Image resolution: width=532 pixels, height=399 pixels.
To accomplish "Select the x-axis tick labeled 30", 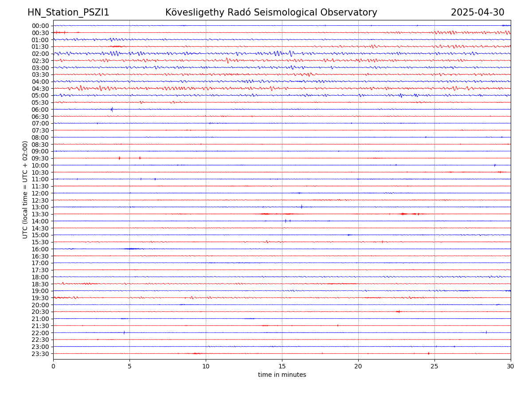I will pyautogui.click(x=511, y=367).
